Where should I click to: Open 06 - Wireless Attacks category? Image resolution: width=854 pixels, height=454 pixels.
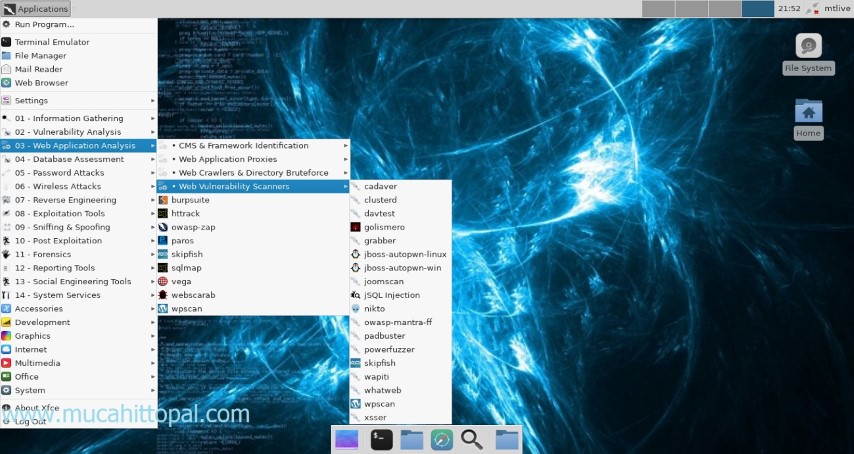[x=79, y=186]
